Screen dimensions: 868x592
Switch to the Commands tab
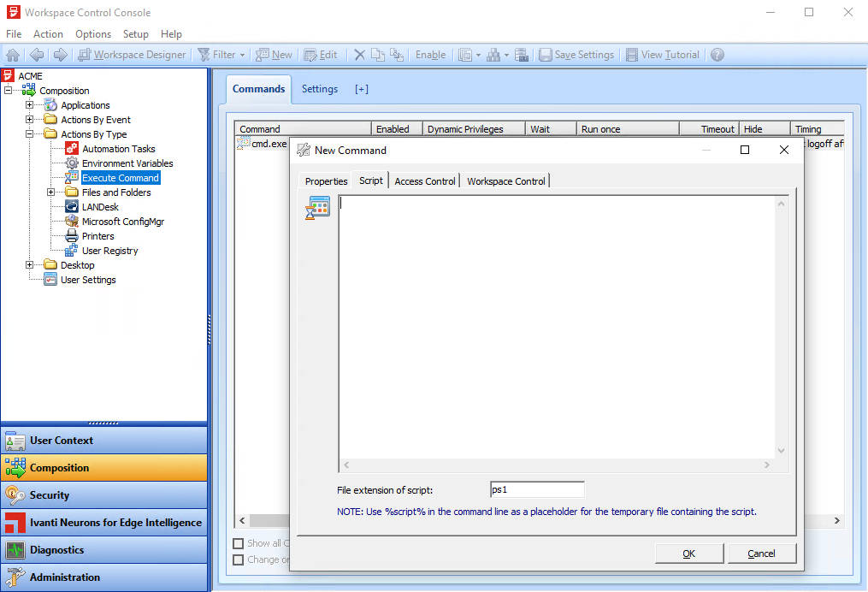(x=258, y=89)
